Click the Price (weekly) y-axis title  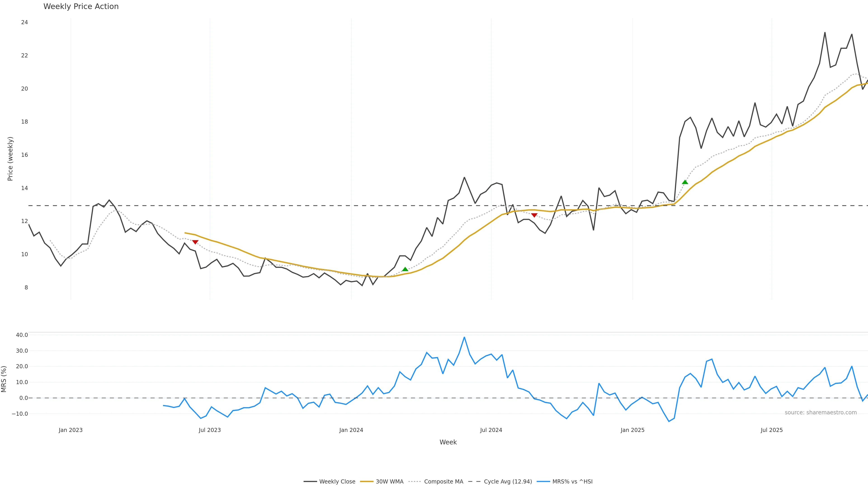[x=10, y=159]
